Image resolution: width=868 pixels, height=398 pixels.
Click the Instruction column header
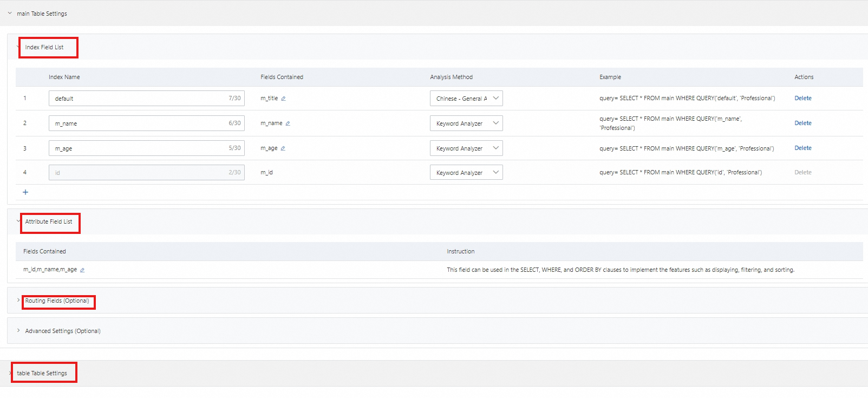click(x=461, y=251)
